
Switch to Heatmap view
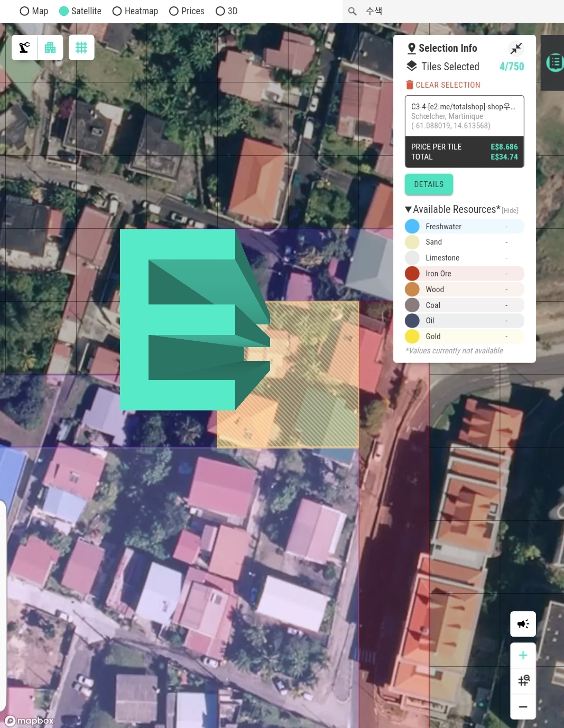[x=117, y=11]
